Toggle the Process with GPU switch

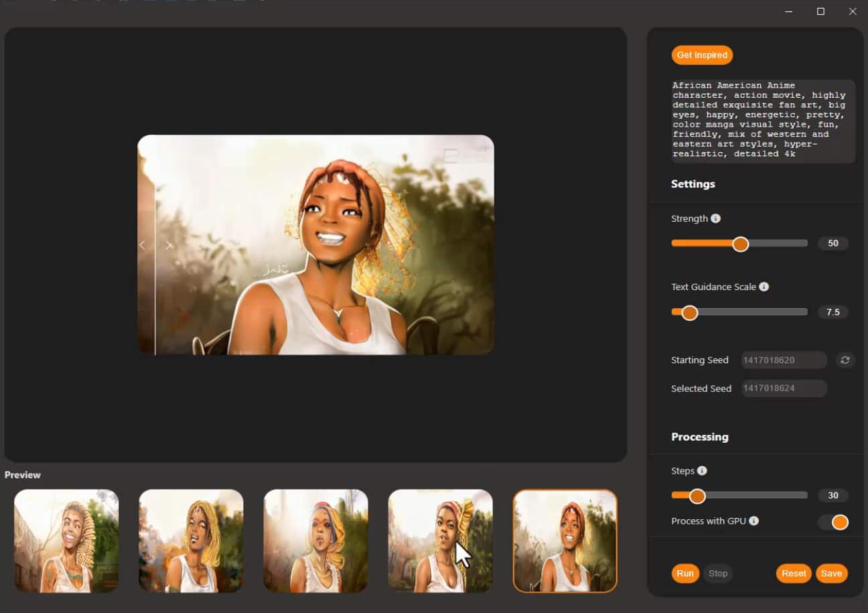(834, 522)
